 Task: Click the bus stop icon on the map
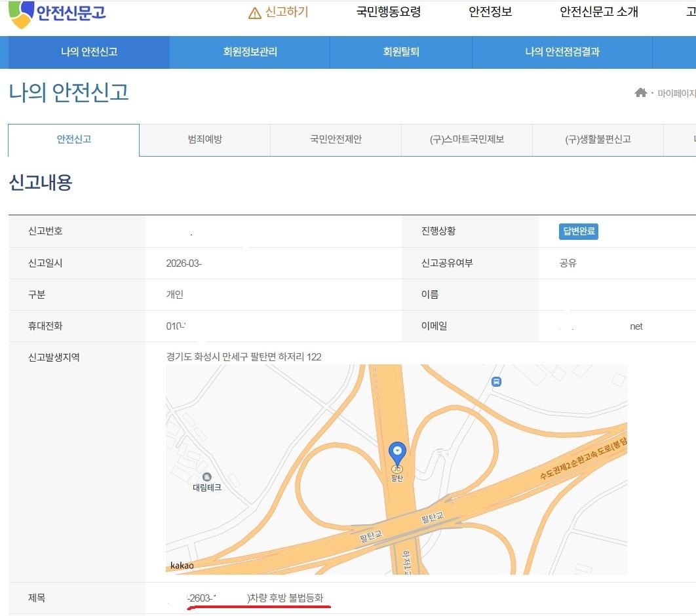pos(495,381)
